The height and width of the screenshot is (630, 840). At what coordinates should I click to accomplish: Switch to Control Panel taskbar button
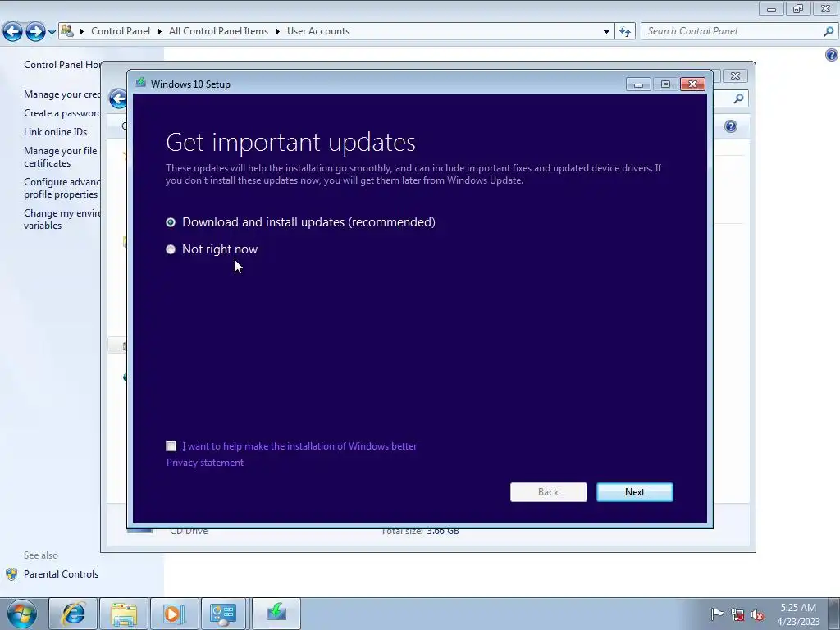coord(223,614)
